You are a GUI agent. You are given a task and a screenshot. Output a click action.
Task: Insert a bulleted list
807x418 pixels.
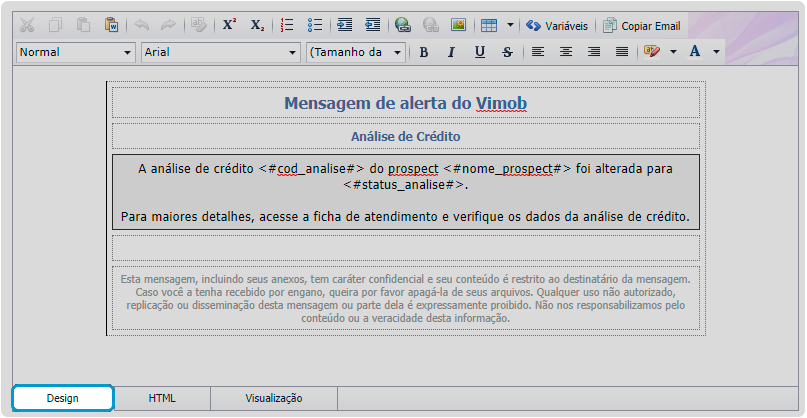tap(314, 25)
